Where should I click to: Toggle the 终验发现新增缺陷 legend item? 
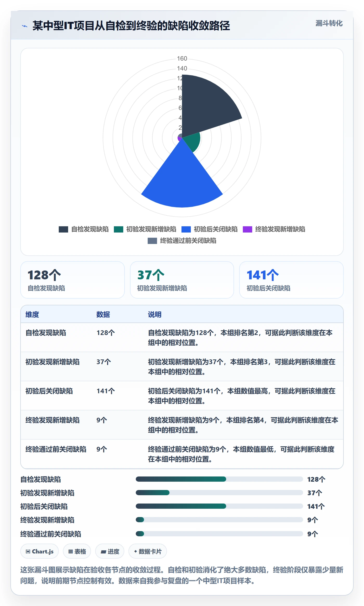point(274,229)
